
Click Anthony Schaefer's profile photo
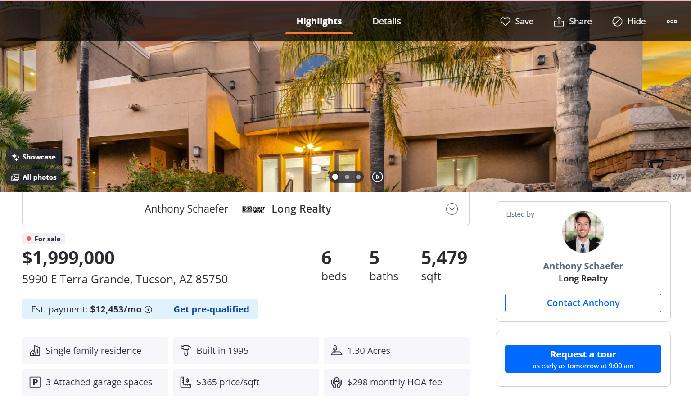[583, 231]
